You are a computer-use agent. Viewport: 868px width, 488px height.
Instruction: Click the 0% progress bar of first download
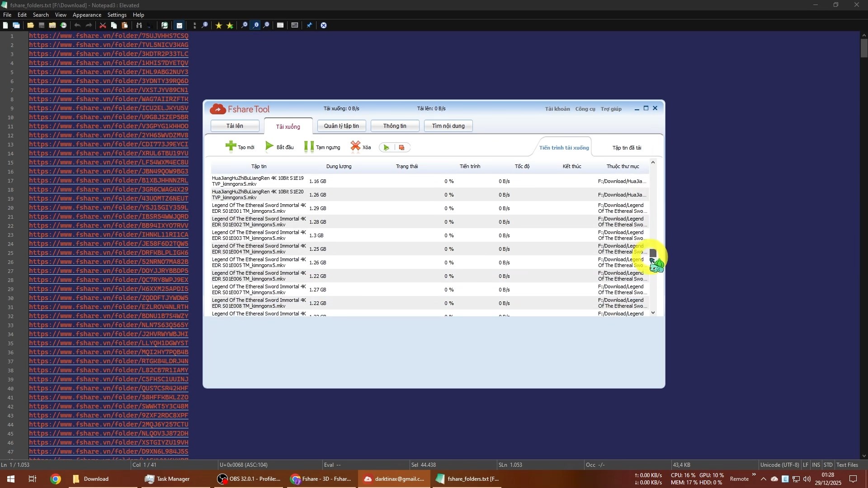pos(448,181)
